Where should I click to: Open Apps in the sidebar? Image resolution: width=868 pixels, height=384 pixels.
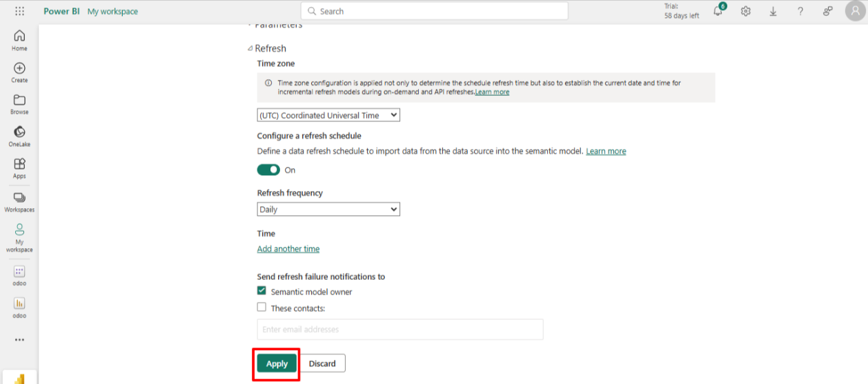click(x=19, y=168)
